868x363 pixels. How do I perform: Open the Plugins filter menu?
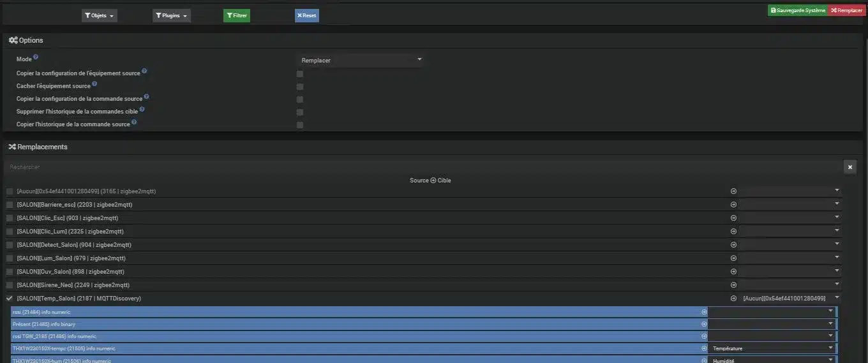[171, 15]
